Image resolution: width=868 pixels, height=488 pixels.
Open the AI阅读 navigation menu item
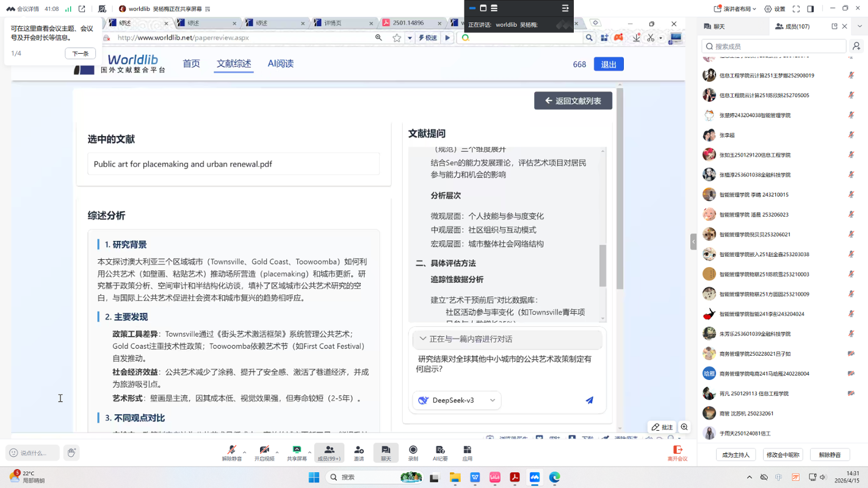[280, 63]
